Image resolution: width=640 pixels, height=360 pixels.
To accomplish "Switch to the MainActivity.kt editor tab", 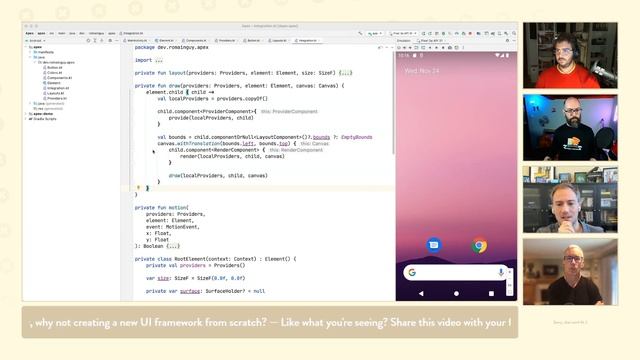I will click(x=137, y=40).
